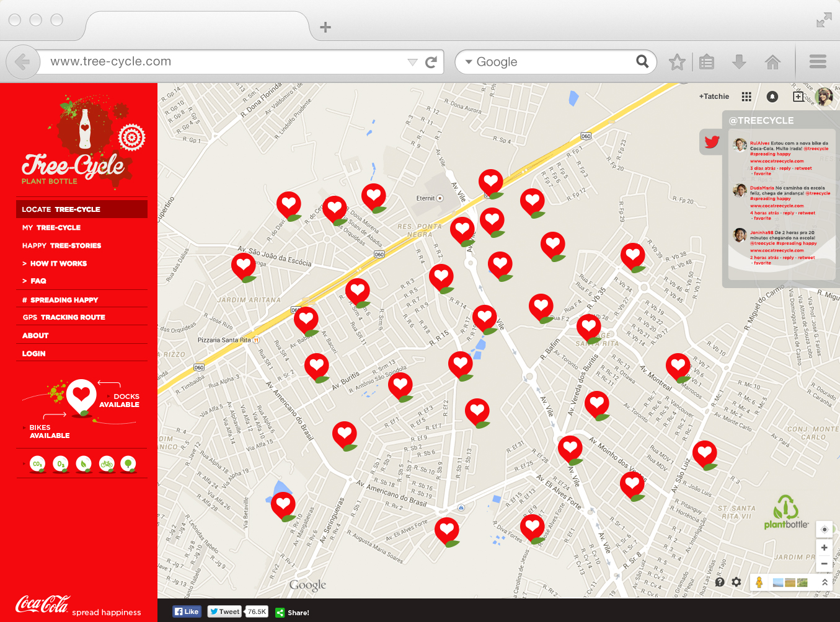Select the leaf bubble icon in sidebar
The width and height of the screenshot is (840, 622).
pos(84,464)
